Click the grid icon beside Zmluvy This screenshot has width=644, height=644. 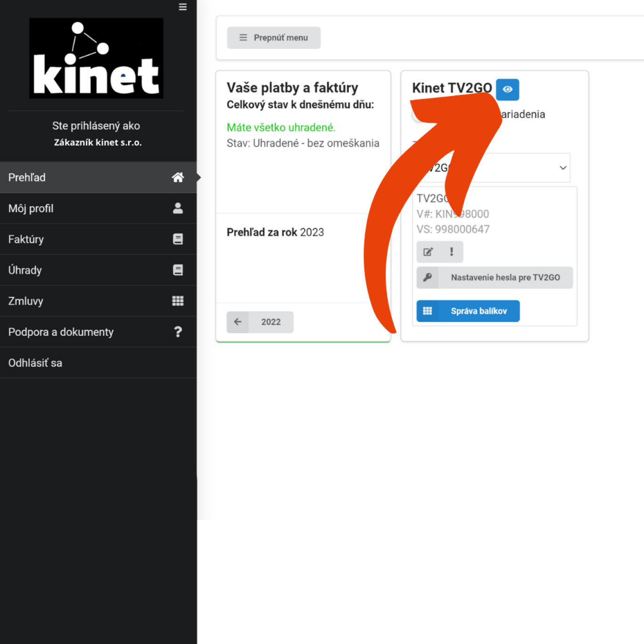click(x=178, y=301)
